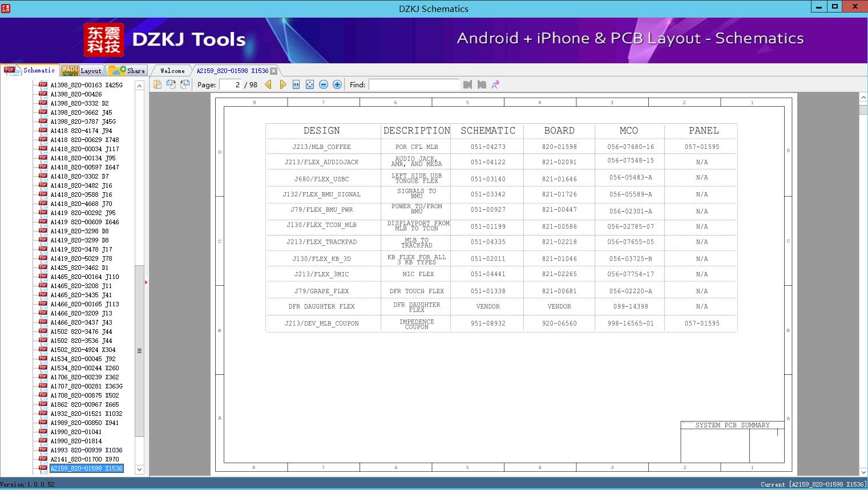
Task: Open A1398_820-3332 D2 schematic
Action: (x=79, y=103)
